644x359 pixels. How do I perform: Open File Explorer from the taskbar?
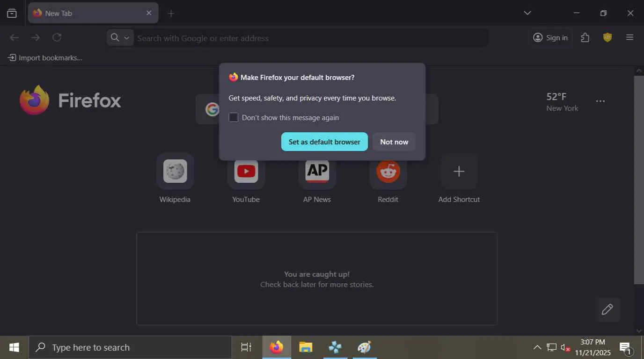coord(306,347)
